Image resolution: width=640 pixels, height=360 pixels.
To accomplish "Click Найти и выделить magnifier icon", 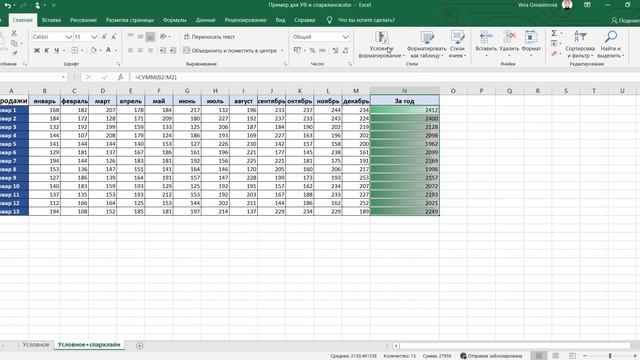I will click(611, 37).
